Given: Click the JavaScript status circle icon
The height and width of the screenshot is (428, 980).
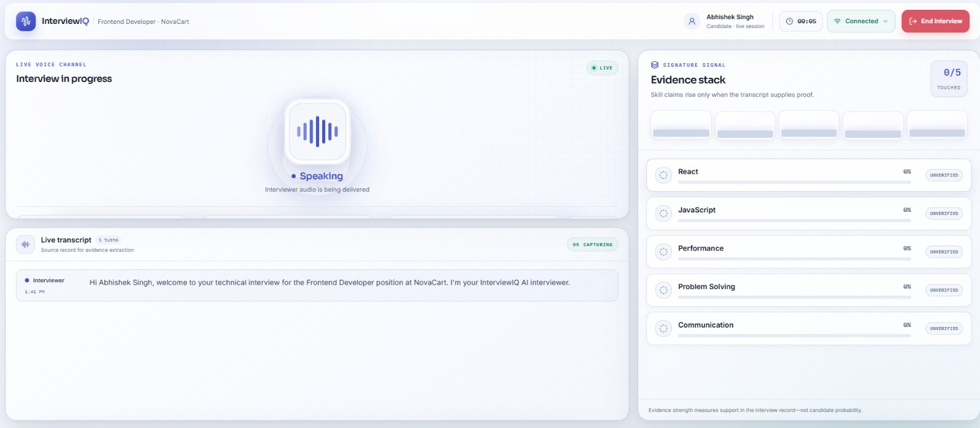Looking at the screenshot, I should point(663,214).
